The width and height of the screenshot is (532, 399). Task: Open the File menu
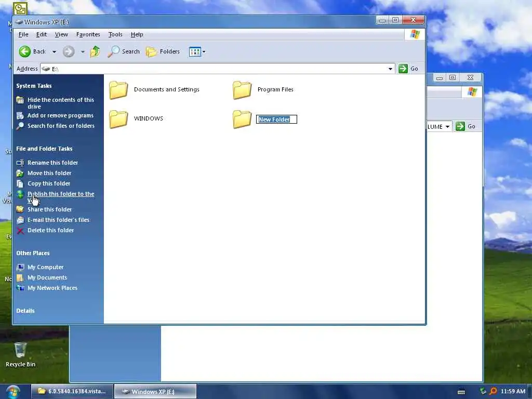tap(23, 34)
